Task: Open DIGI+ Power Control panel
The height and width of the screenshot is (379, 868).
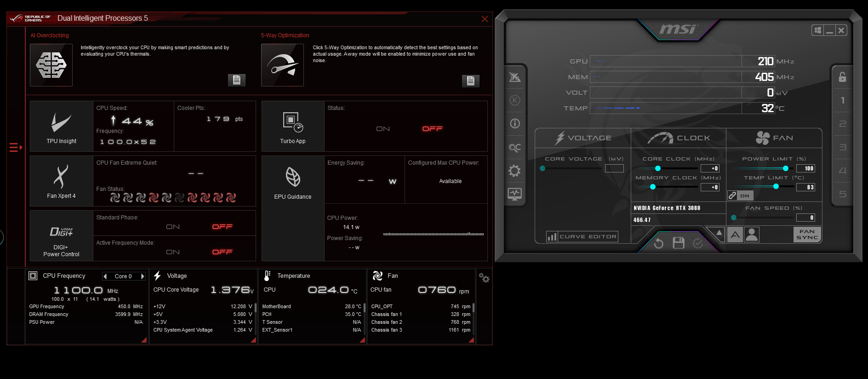Action: (x=62, y=236)
